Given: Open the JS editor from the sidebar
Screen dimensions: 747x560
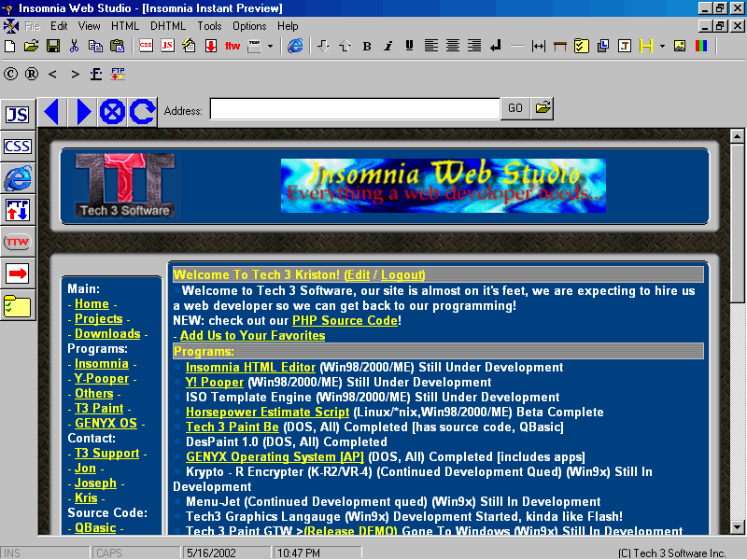Looking at the screenshot, I should pyautogui.click(x=18, y=115).
